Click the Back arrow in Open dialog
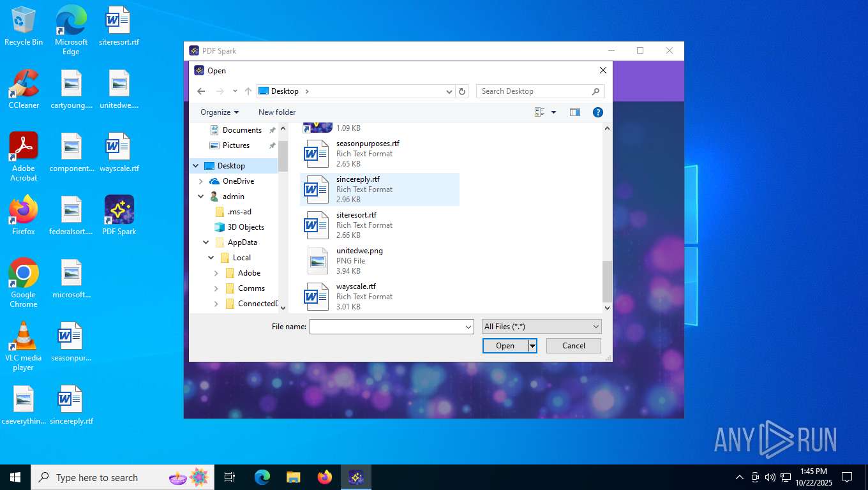This screenshot has height=490, width=868. tap(201, 91)
